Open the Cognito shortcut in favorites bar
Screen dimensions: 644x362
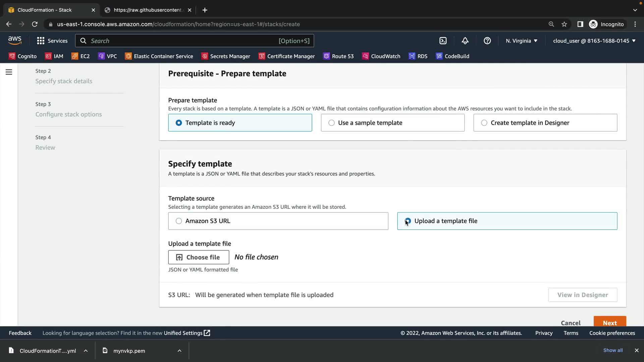point(23,56)
